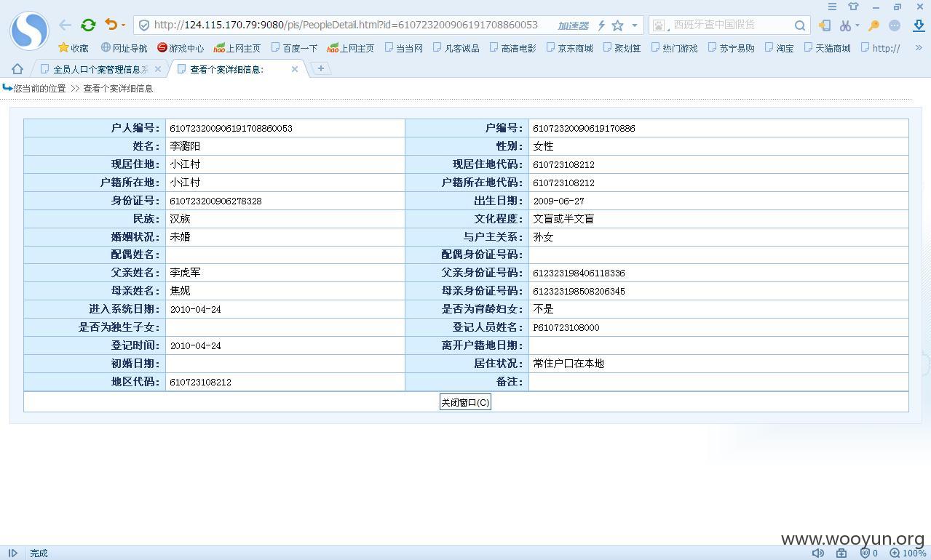The height and width of the screenshot is (560, 931).
Task: Click the address bar URL field
Action: point(346,25)
